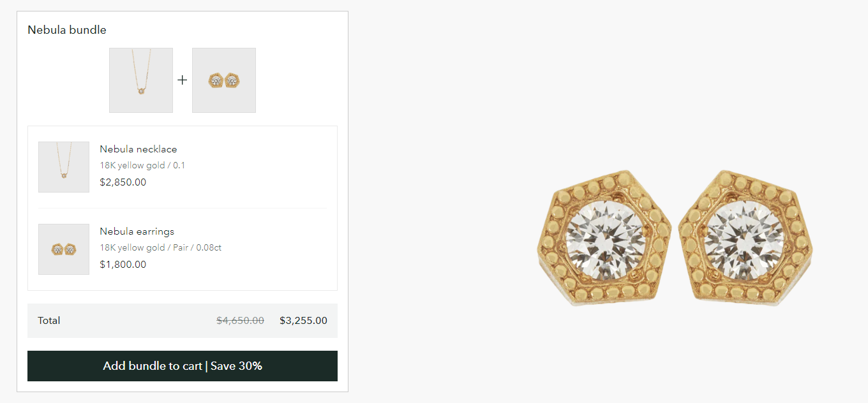868x403 pixels.
Task: Click the Nebula earrings row image
Action: point(64,249)
